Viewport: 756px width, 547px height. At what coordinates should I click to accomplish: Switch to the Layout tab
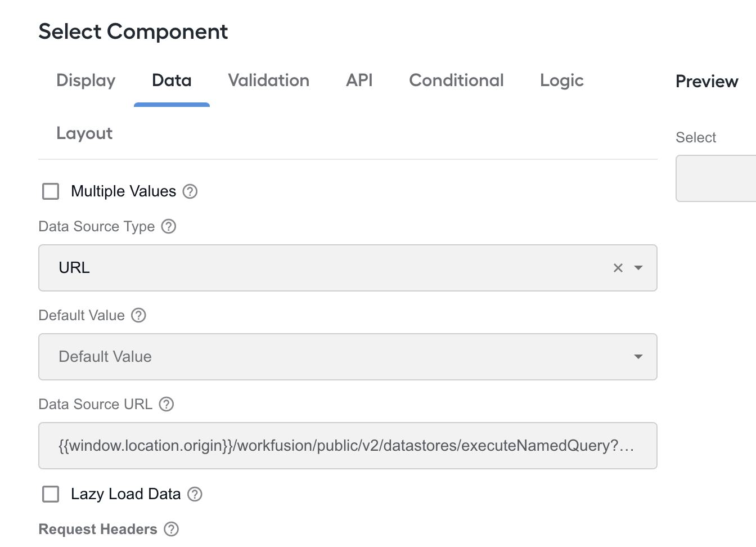click(x=84, y=133)
